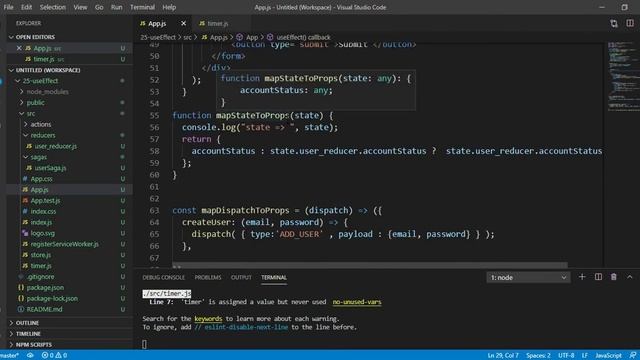Split the terminal panel

598,277
